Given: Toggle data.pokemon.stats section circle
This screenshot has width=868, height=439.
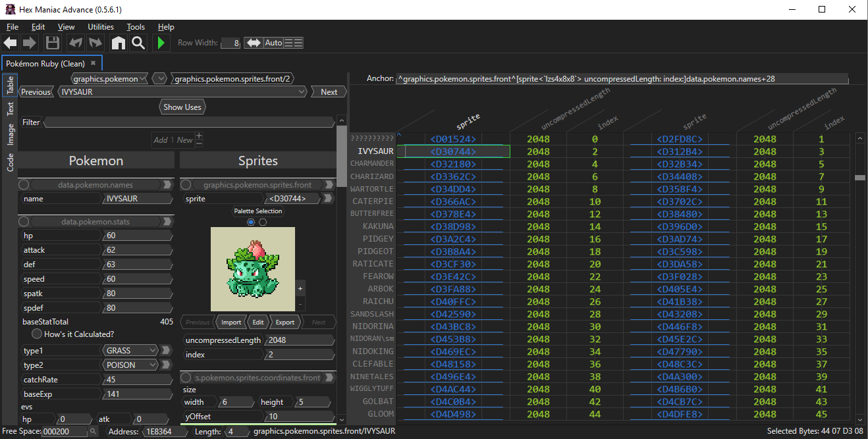Looking at the screenshot, I should tap(24, 222).
